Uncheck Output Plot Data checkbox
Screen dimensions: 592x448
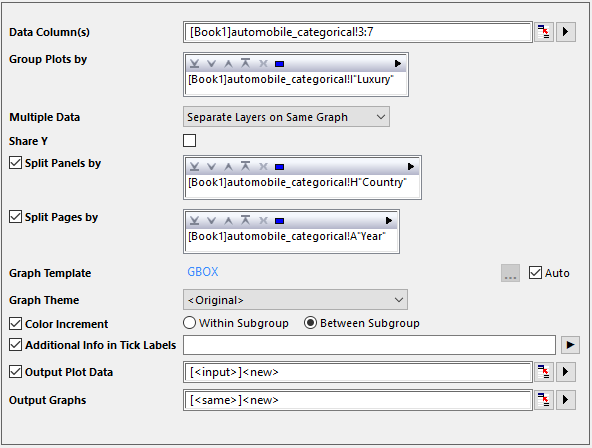pyautogui.click(x=15, y=372)
